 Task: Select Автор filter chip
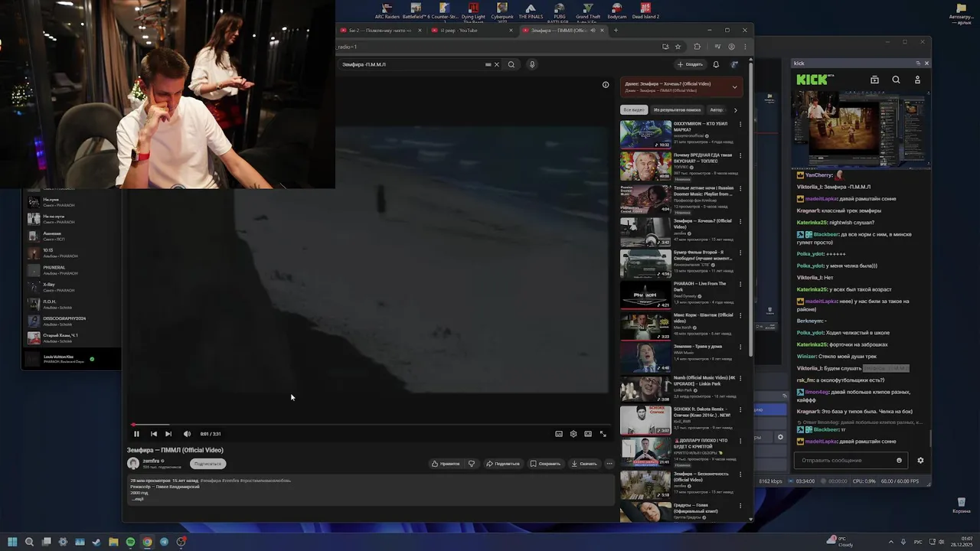[716, 110]
